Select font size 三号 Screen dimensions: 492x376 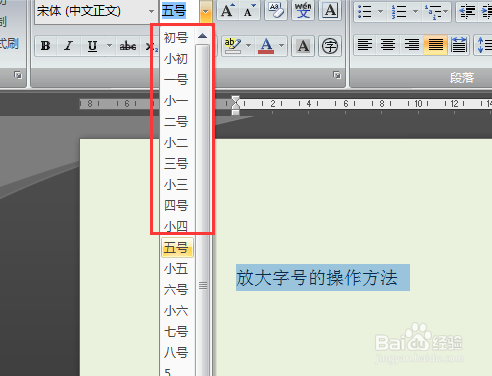177,164
